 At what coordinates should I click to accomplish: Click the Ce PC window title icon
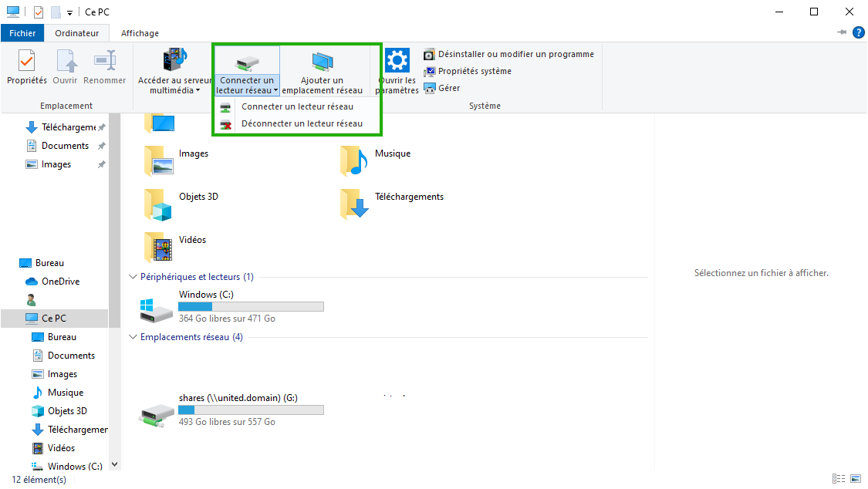[x=13, y=12]
